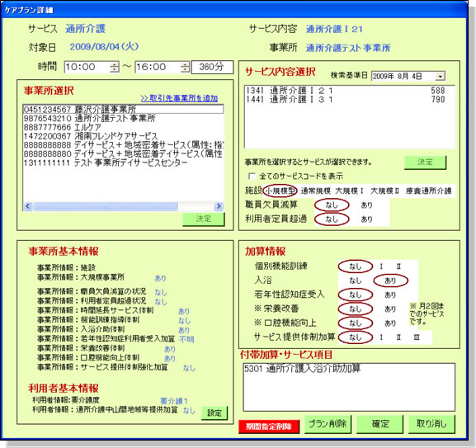476x448 pixels.
Task: Click the red 期間指定削除 button
Action: pyautogui.click(x=269, y=427)
